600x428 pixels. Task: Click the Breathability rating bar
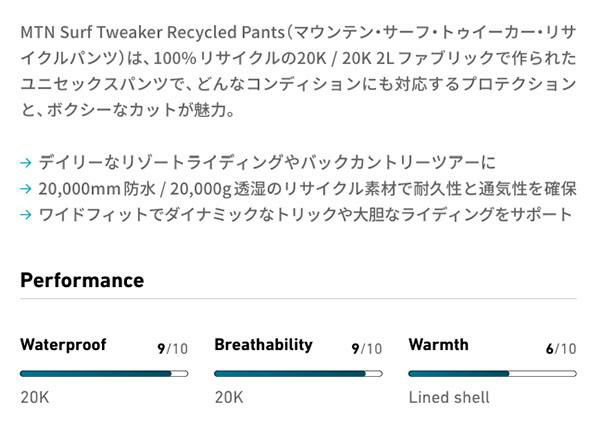(298, 373)
